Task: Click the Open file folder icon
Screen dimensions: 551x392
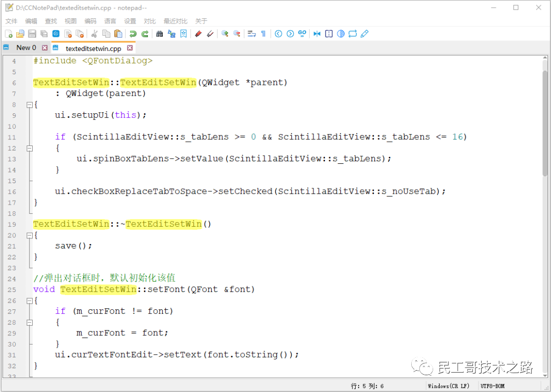Action: (x=20, y=34)
